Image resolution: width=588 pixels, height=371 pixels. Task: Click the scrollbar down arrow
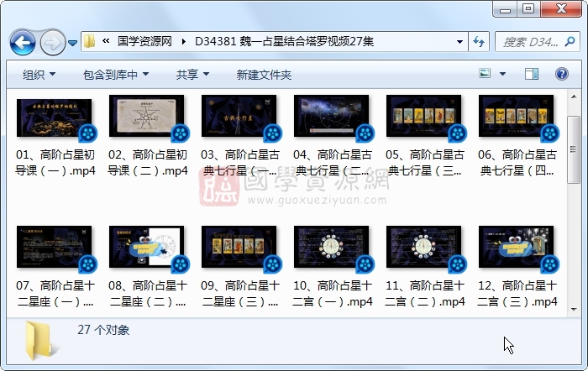pyautogui.click(x=574, y=310)
